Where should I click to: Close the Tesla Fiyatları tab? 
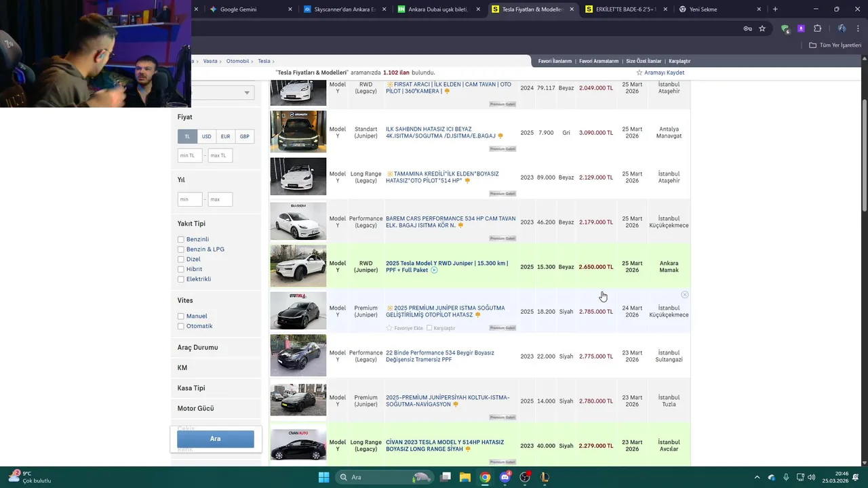coord(572,9)
